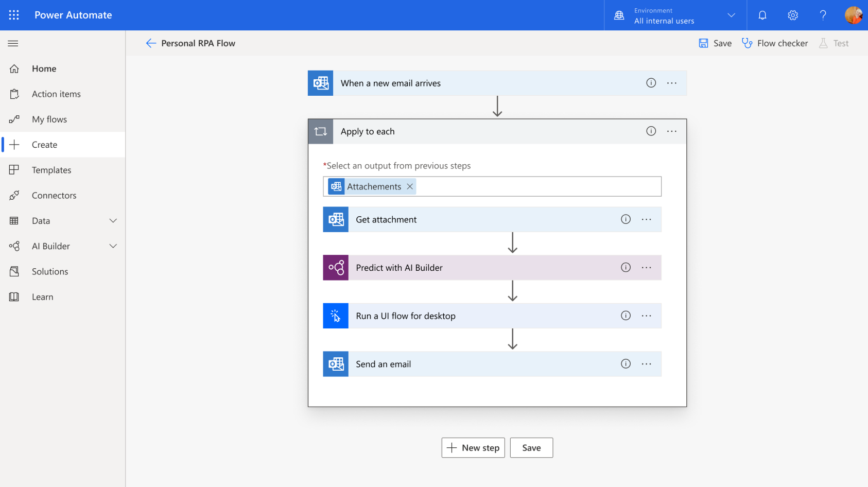Click info icon on Predict with AI Builder
The height and width of the screenshot is (487, 868).
[626, 268]
